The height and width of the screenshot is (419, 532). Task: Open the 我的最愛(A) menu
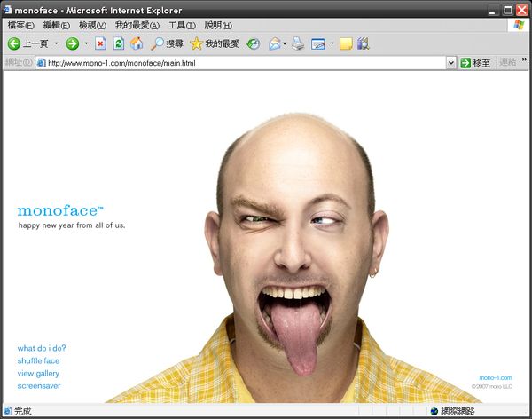pos(137,26)
